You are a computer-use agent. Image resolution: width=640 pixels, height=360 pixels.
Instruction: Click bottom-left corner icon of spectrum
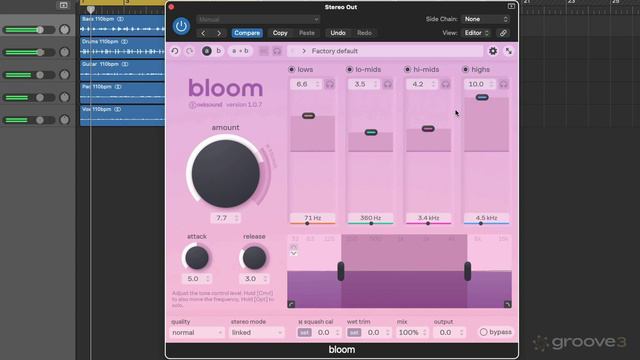coord(291,304)
